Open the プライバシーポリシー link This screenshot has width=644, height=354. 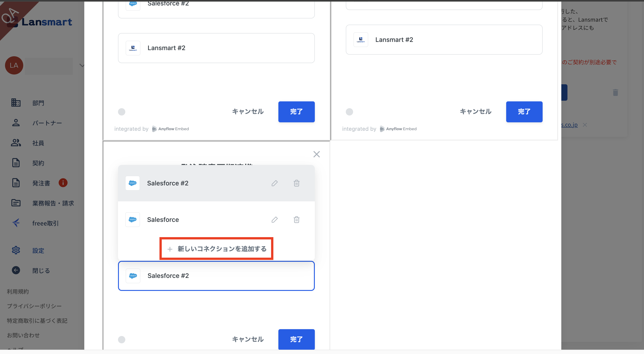tap(34, 306)
